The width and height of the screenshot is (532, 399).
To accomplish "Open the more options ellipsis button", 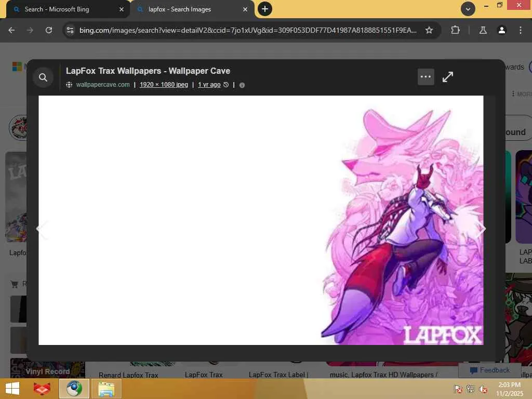I will (425, 77).
